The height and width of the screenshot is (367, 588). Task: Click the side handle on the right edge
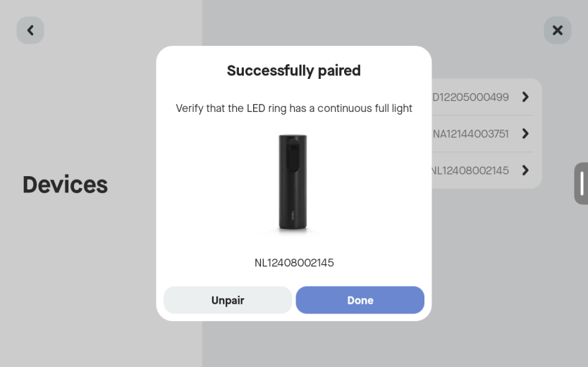click(582, 183)
